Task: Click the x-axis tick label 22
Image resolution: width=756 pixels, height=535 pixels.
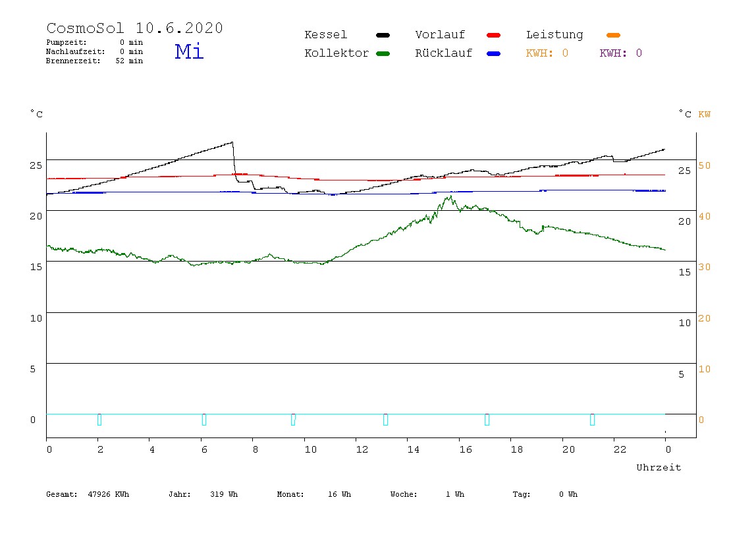Action: pos(620,449)
